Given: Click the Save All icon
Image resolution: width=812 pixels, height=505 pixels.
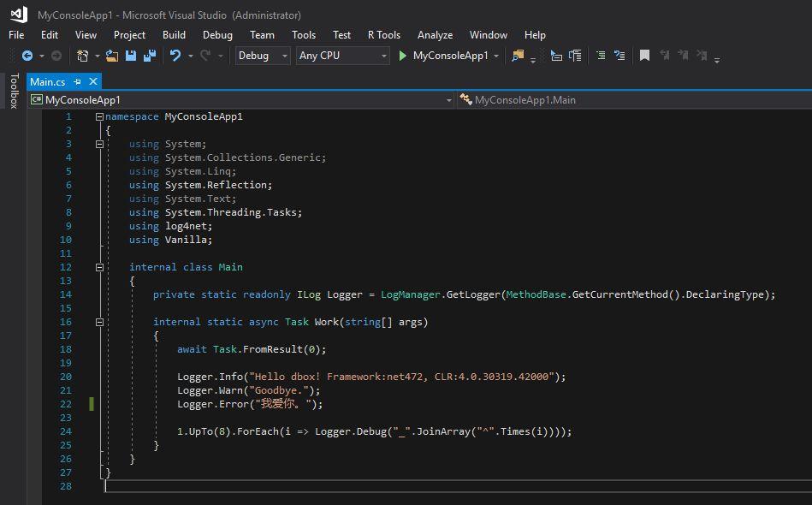Looking at the screenshot, I should pos(150,56).
